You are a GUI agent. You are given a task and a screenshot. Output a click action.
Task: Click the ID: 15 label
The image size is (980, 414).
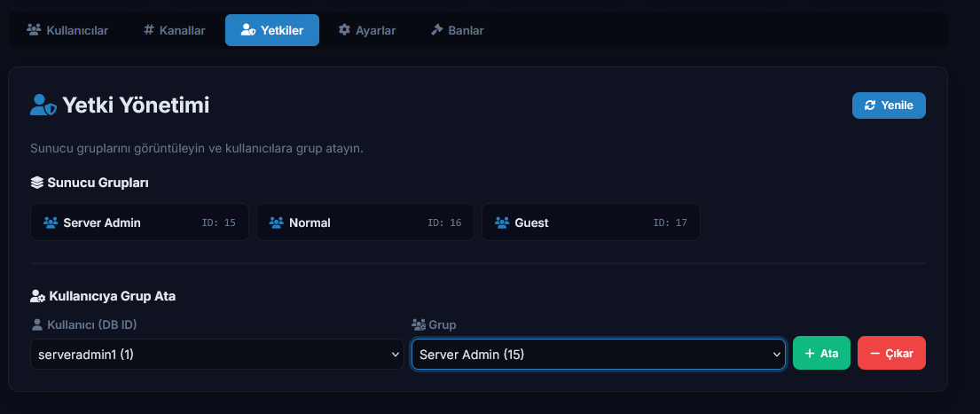pos(219,223)
